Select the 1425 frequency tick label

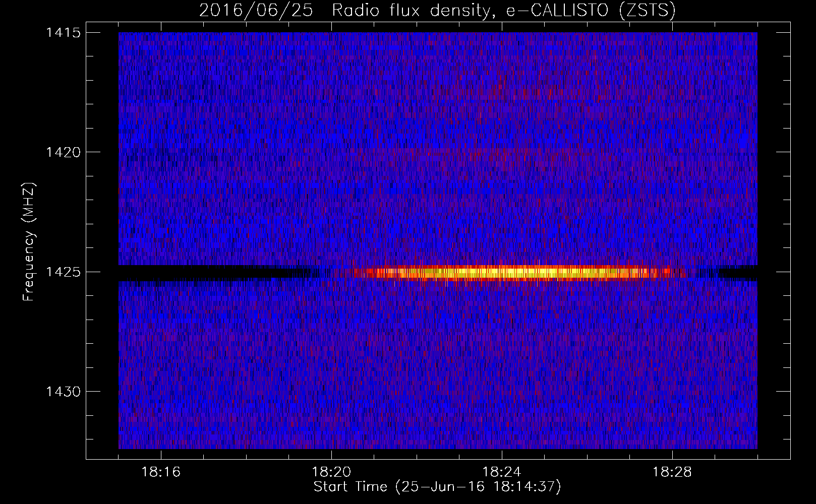(x=63, y=272)
